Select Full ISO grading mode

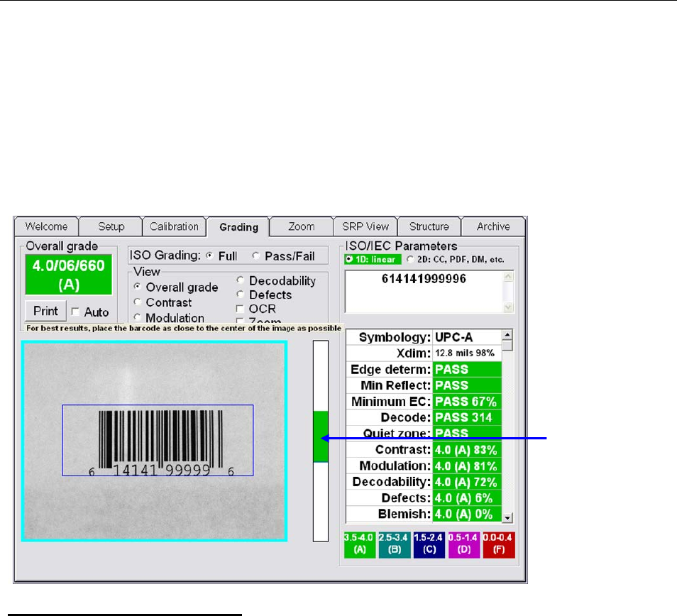(210, 255)
